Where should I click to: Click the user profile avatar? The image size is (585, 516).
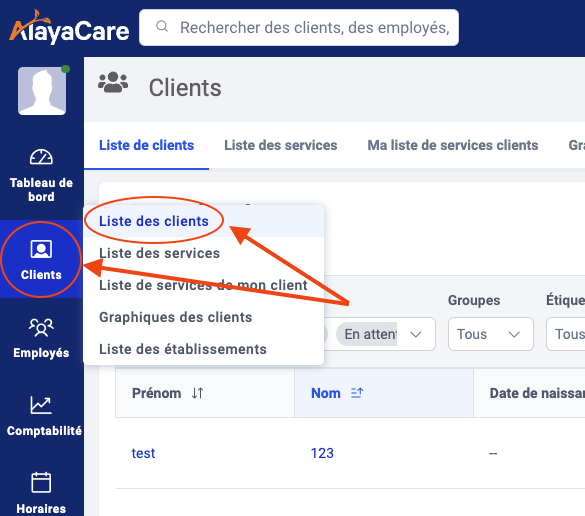[x=42, y=91]
